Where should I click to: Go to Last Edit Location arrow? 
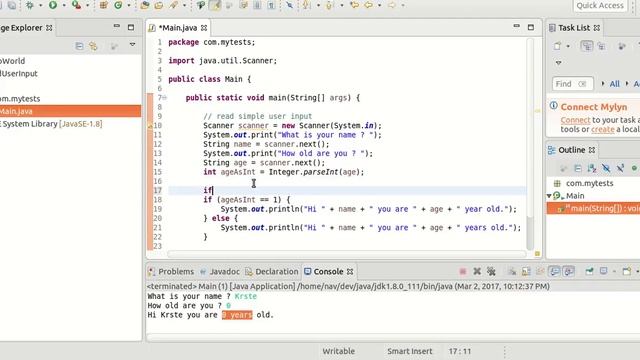click(354, 5)
